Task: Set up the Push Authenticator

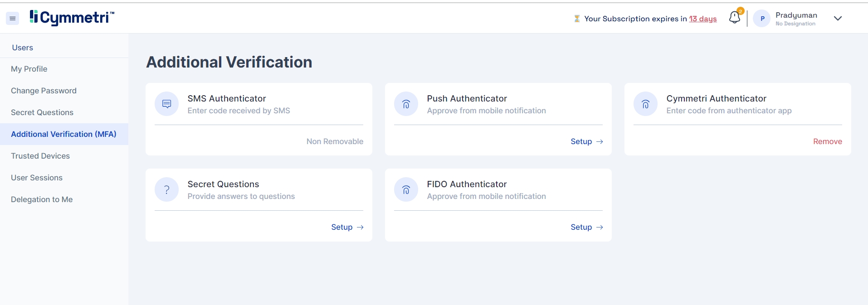Action: (586, 141)
